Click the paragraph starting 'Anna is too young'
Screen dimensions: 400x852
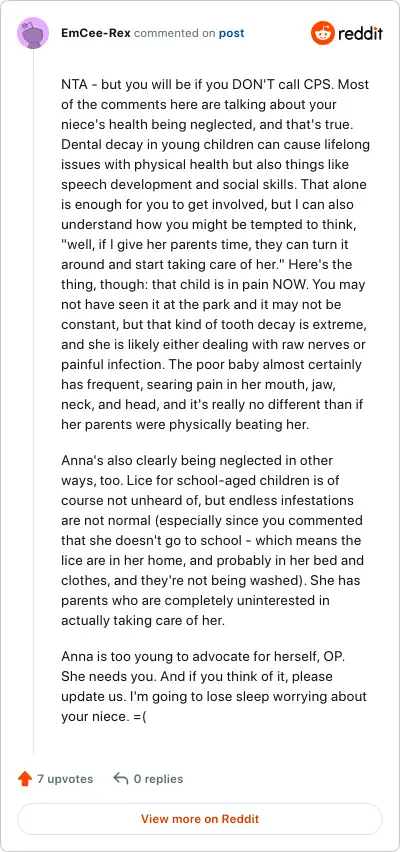pos(214,687)
